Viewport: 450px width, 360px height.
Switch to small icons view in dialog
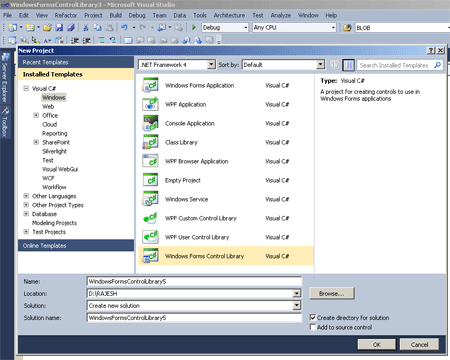[334, 65]
